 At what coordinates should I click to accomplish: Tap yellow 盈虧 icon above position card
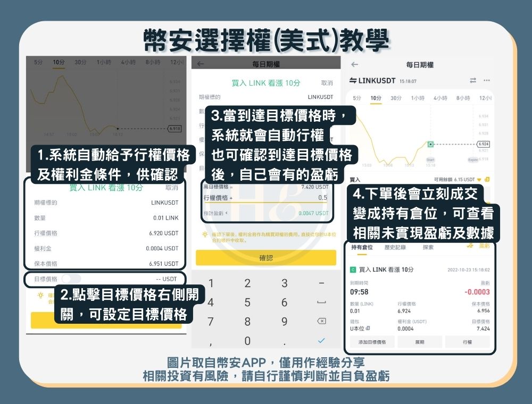[470, 246]
